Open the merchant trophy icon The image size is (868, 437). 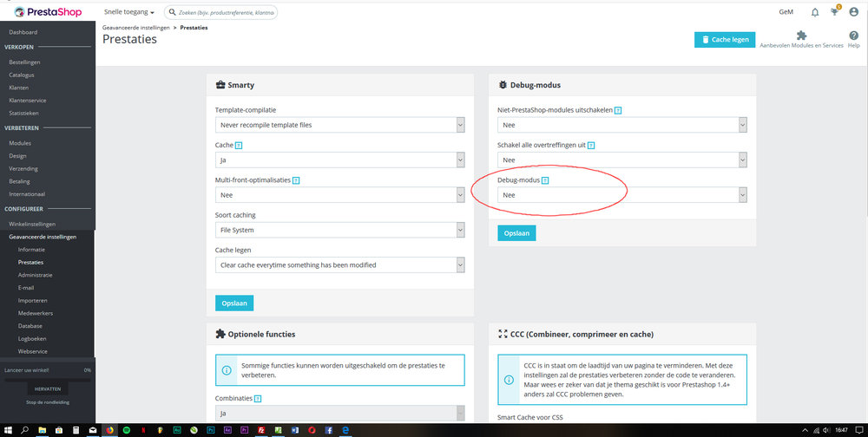(x=835, y=11)
